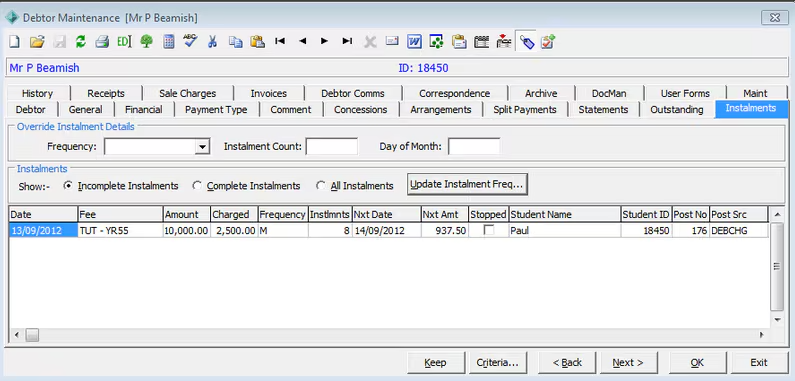Open the Arrangements tab

click(x=441, y=110)
